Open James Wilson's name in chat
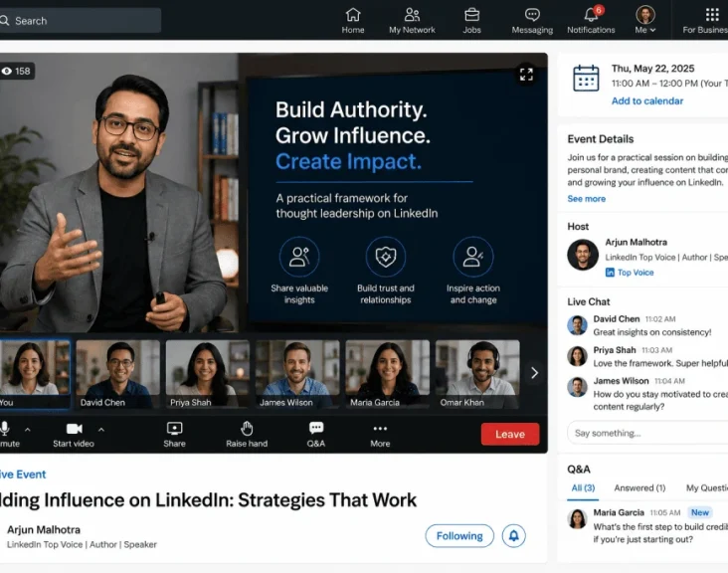Viewport: 728px width, 573px height. click(x=621, y=381)
